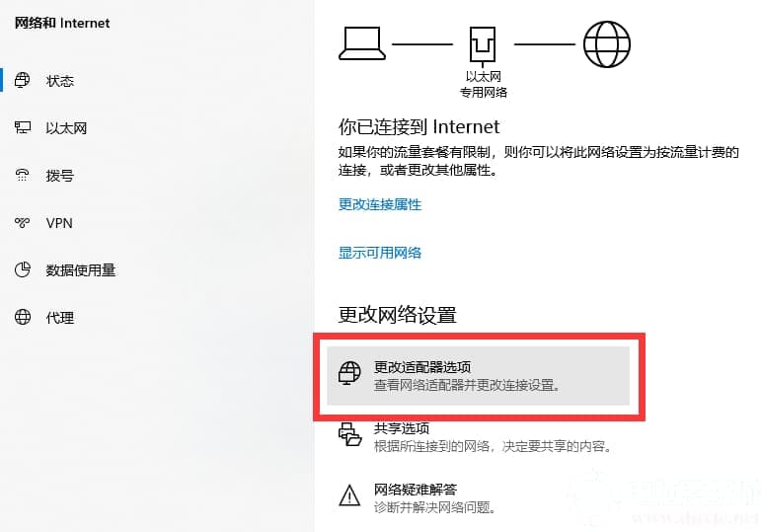Click the 以太网 adapter icon in diagram
Screen dimensions: 761x532
coord(483,44)
